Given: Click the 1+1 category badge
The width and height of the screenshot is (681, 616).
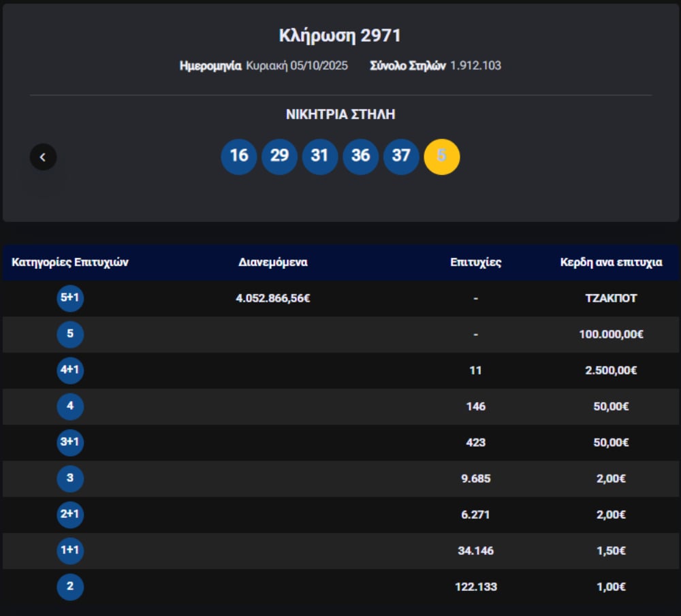Looking at the screenshot, I should click(70, 551).
